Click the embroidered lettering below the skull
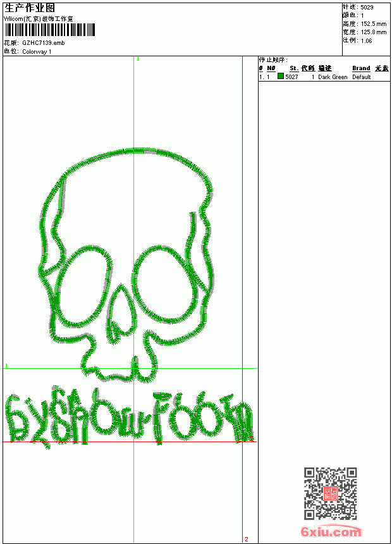Screen dimensions: 392x544 tap(130, 416)
